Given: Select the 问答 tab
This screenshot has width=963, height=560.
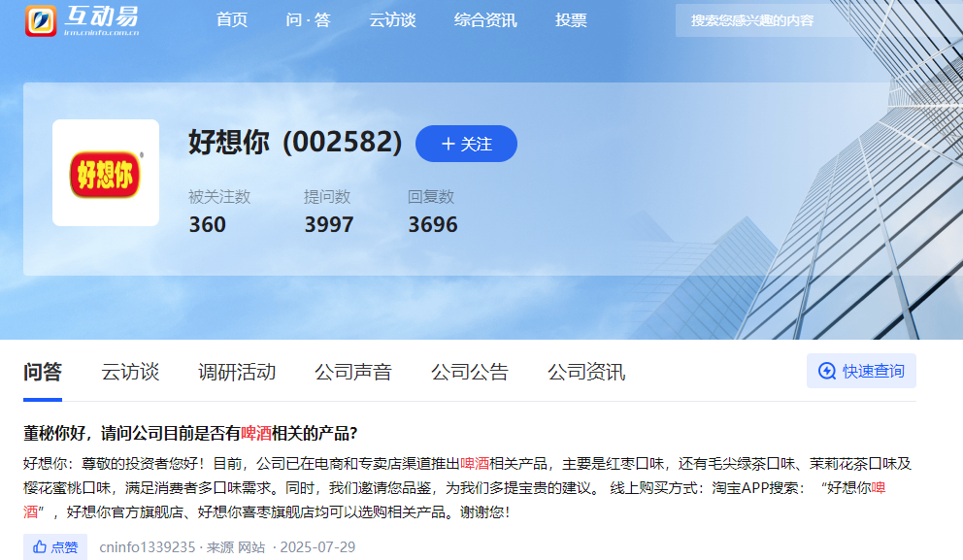Looking at the screenshot, I should 43,372.
